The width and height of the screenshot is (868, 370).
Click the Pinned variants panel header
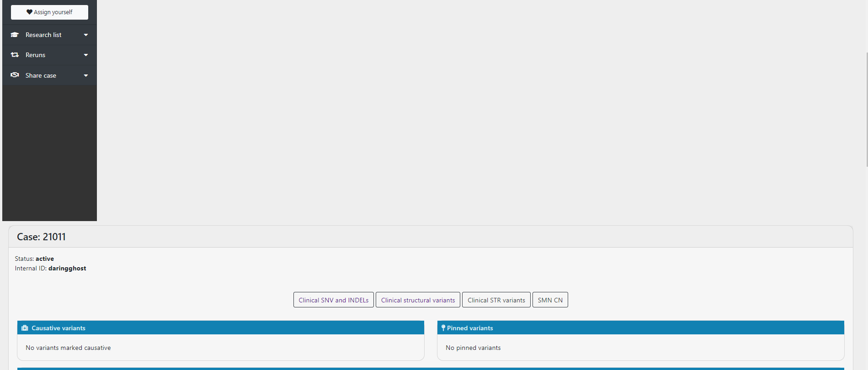pos(641,328)
